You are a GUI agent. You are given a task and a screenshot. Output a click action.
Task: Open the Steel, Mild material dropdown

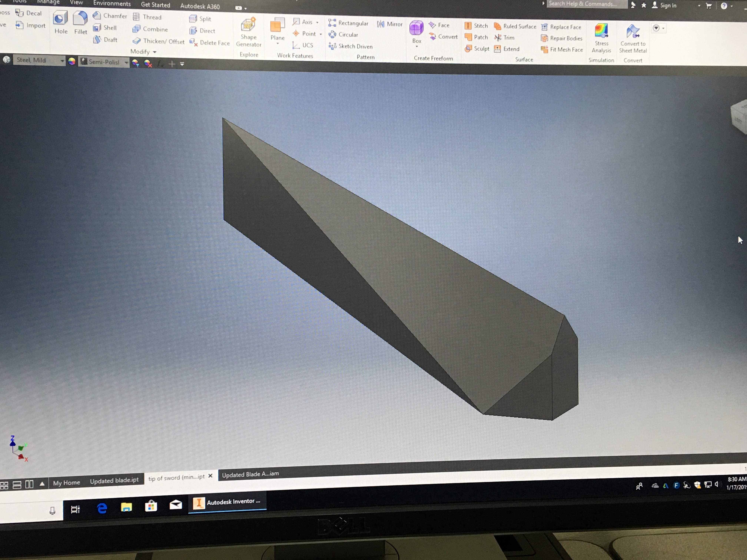(x=62, y=61)
